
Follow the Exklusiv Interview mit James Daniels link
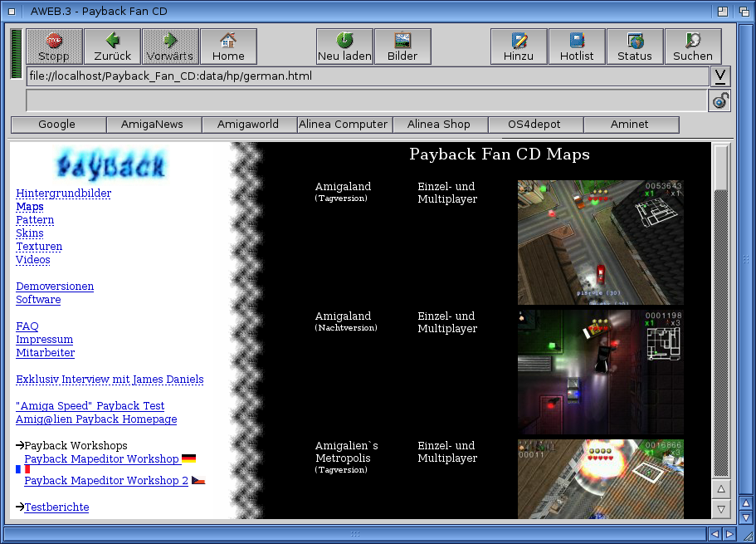pos(110,380)
